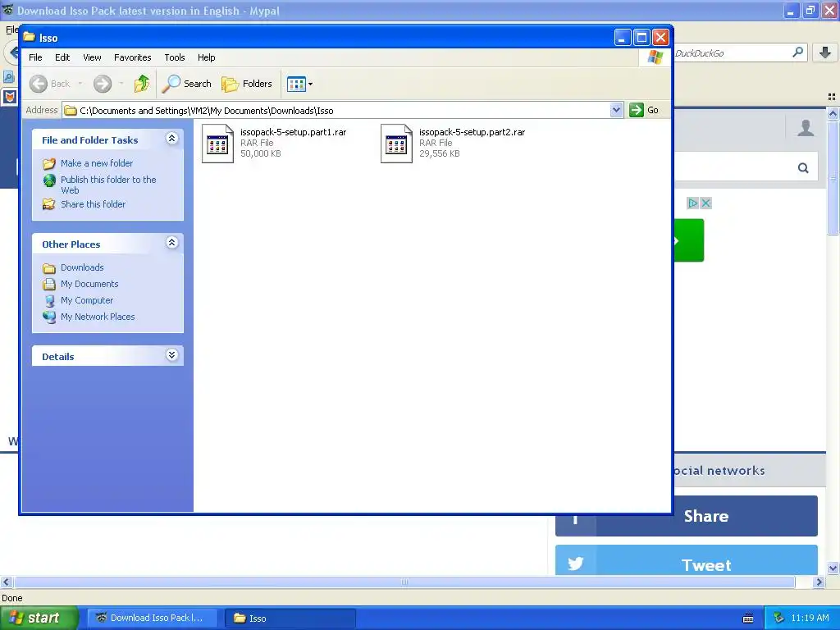Click the horizontal scrollbar right arrow
The width and height of the screenshot is (840, 630).
click(819, 582)
